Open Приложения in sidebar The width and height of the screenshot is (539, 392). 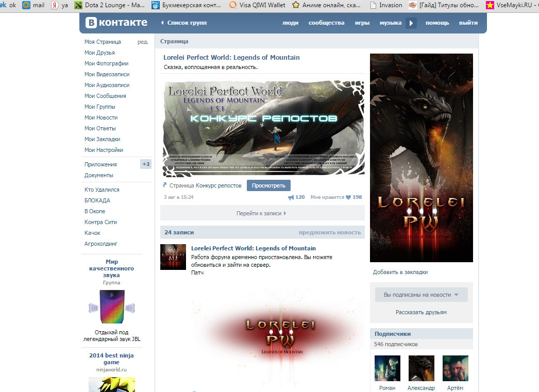click(x=100, y=164)
